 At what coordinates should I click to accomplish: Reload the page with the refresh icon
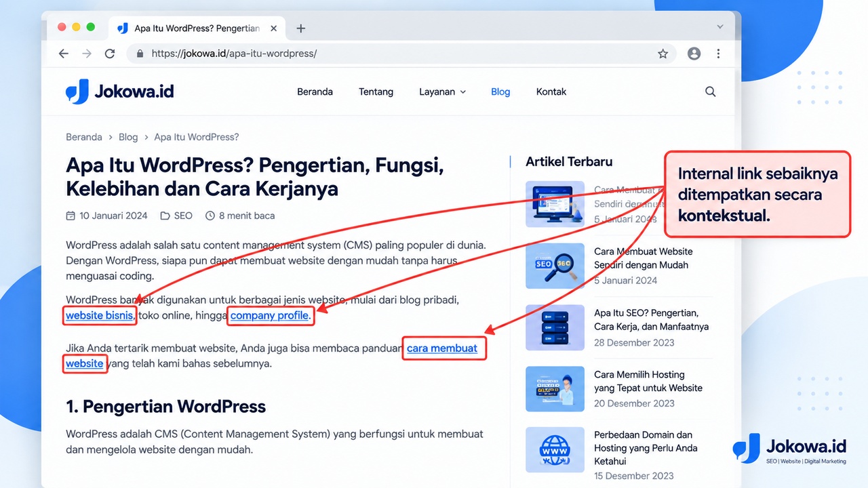[110, 54]
